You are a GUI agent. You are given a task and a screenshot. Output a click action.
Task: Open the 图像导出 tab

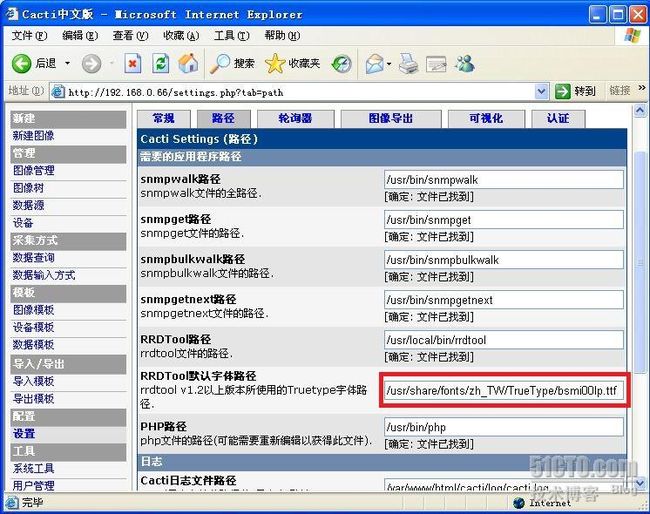click(390, 119)
